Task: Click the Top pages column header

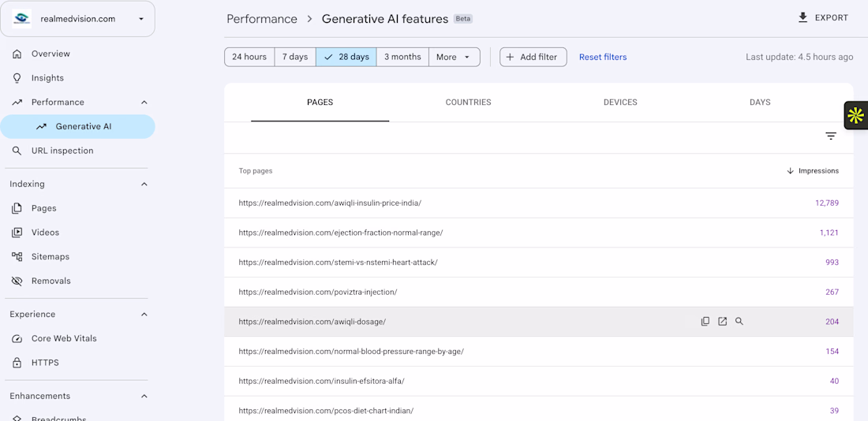Action: [x=255, y=171]
